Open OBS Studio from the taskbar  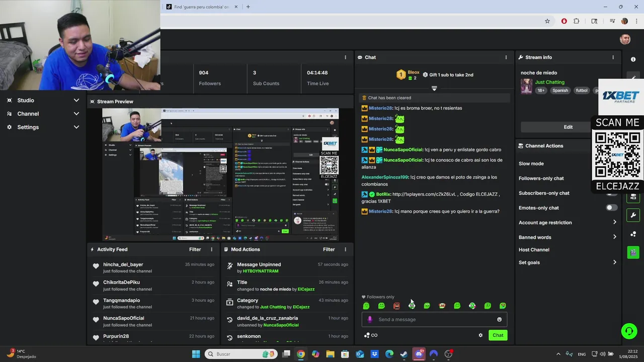[448, 354]
